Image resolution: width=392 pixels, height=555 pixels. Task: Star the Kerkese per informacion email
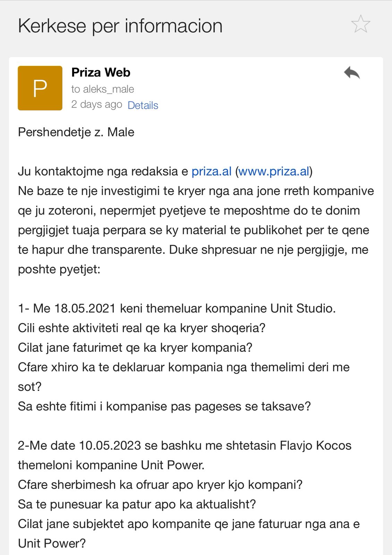click(x=360, y=24)
